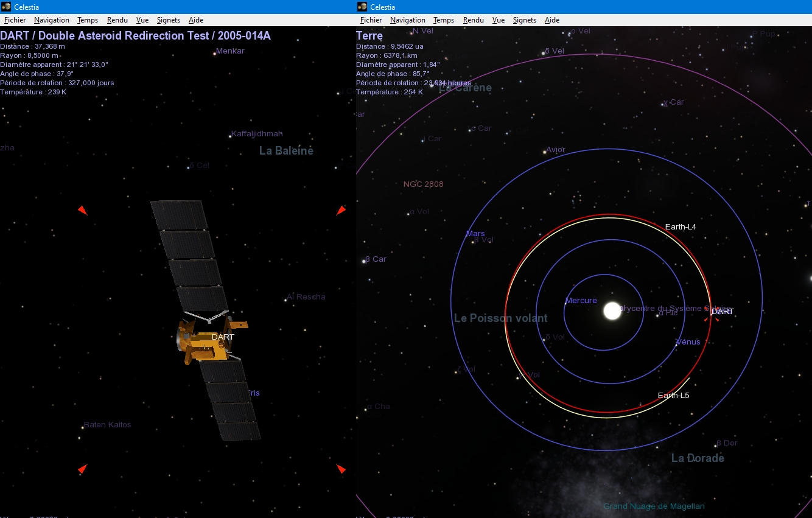Click the δ Vel star label
Image resolution: width=812 pixels, height=518 pixels.
[x=555, y=51]
